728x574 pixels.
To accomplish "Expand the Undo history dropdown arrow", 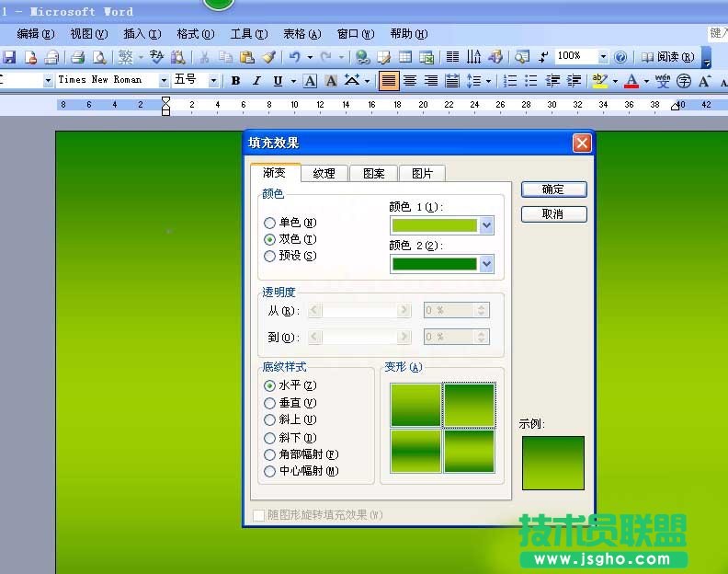I will coord(310,57).
